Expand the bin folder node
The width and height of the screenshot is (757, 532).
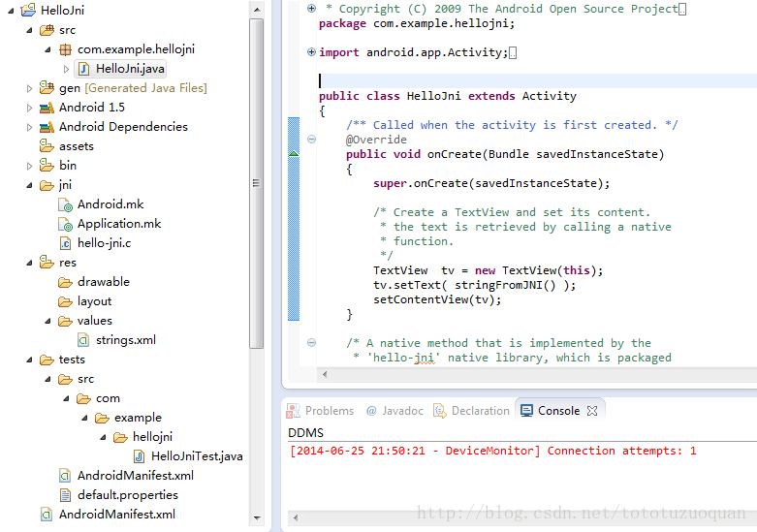pyautogui.click(x=29, y=166)
